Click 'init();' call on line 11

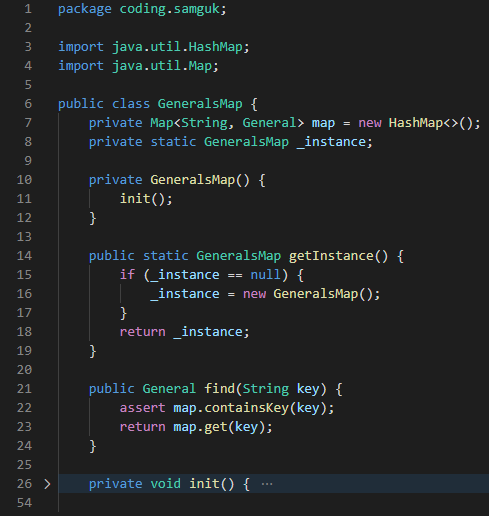click(x=146, y=199)
